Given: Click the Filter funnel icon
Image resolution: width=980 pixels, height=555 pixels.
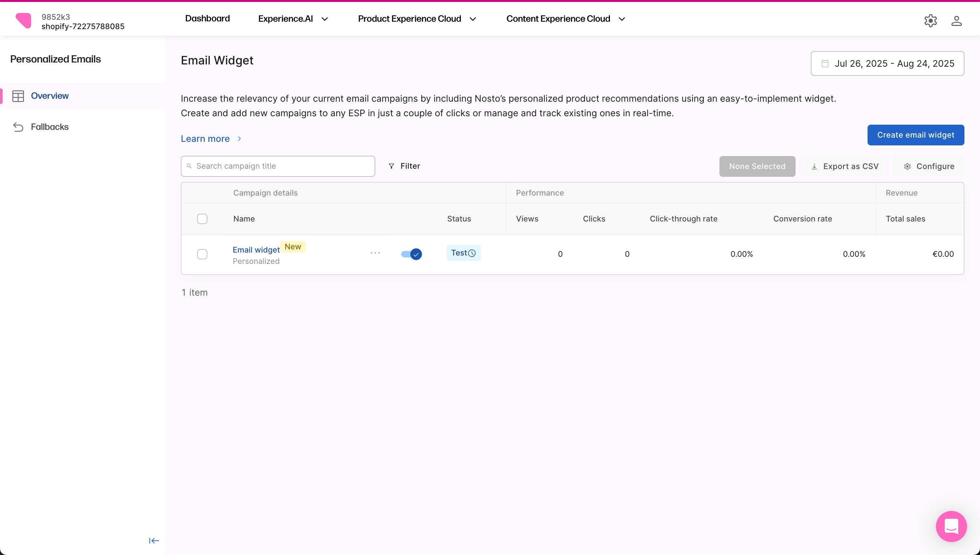Looking at the screenshot, I should (391, 166).
